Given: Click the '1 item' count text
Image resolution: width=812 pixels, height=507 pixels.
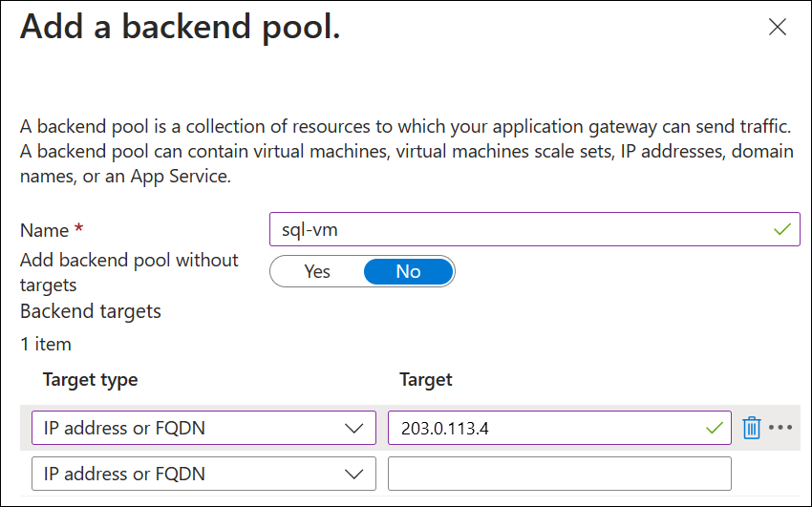Looking at the screenshot, I should tap(46, 344).
